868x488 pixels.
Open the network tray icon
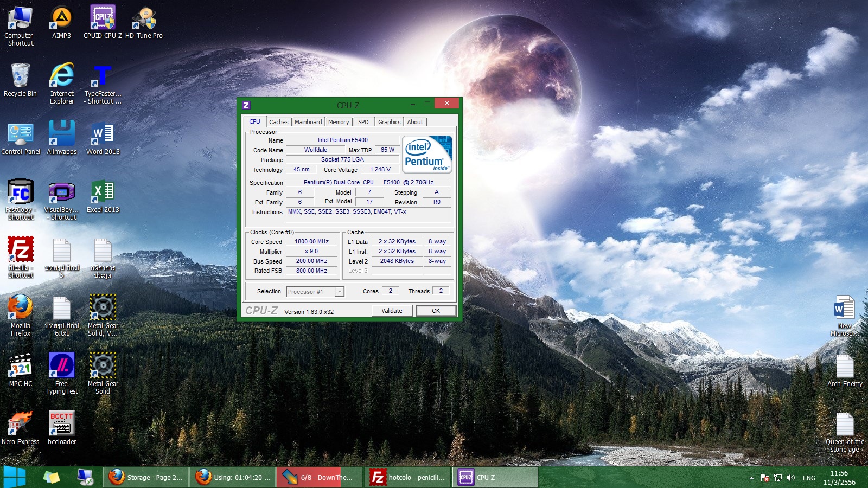(x=778, y=478)
